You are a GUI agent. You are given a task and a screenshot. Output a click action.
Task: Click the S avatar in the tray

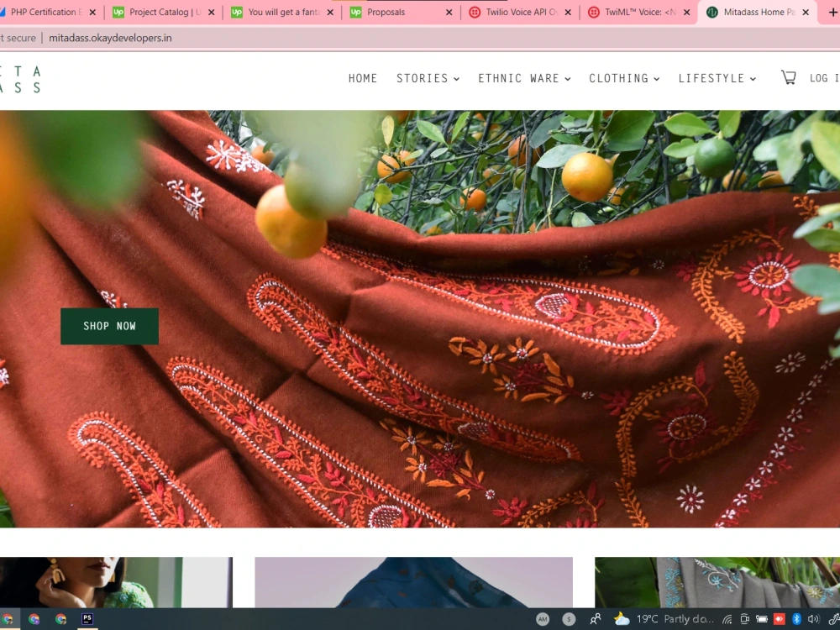click(x=569, y=619)
